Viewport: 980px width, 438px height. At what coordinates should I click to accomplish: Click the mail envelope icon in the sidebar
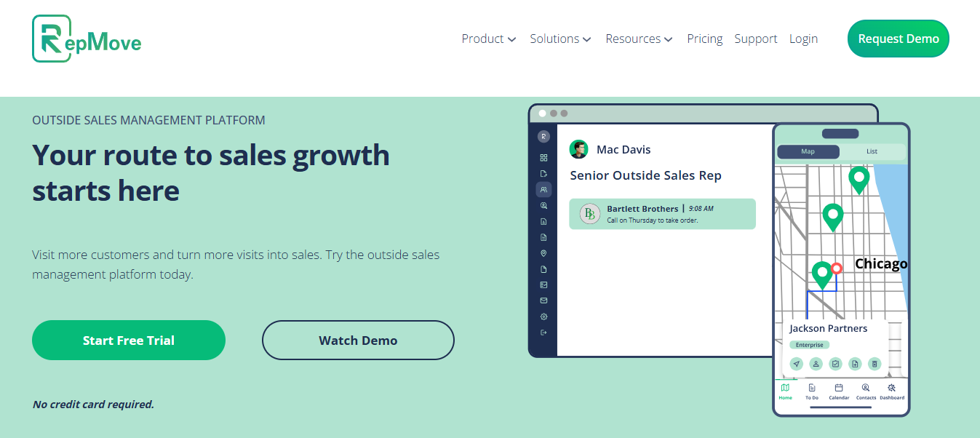pos(543,300)
